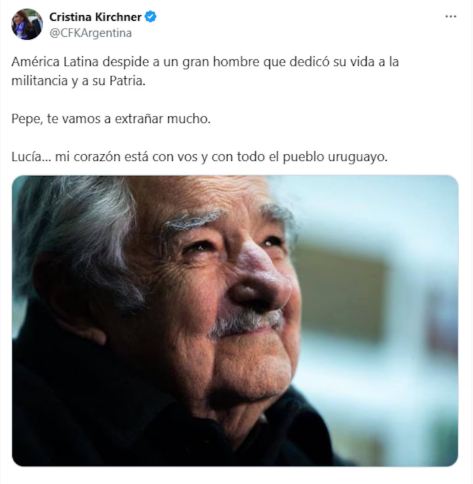Screen dimensions: 473x484
Task: Click the Cristina Kirchner display name
Action: coord(95,17)
